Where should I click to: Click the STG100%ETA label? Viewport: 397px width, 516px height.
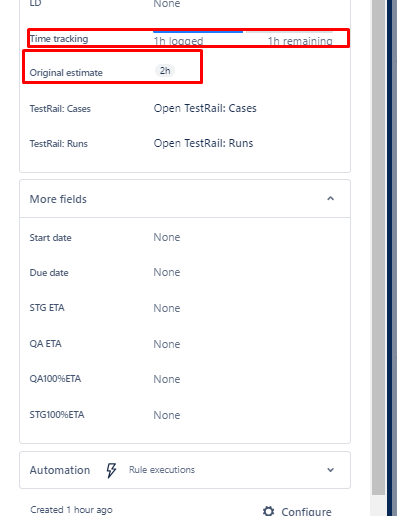click(57, 415)
